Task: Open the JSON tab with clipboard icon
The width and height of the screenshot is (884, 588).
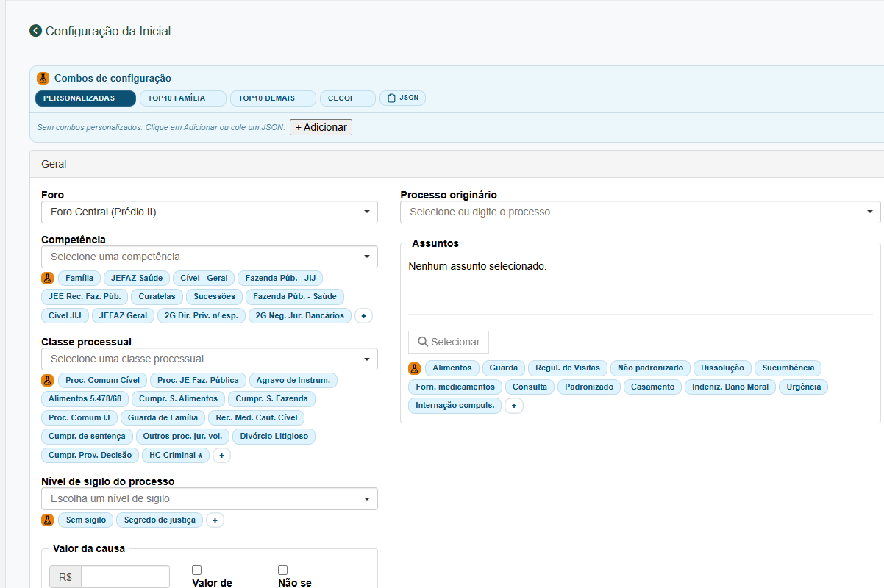Action: 402,98
